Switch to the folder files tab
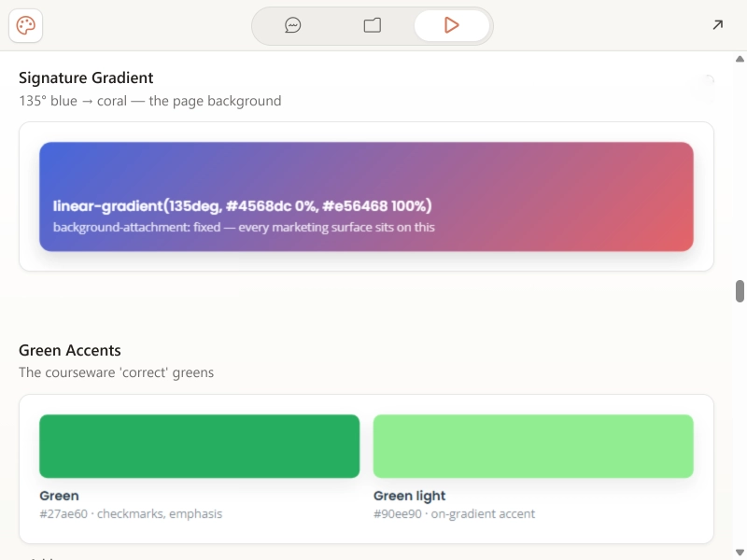 tap(372, 25)
